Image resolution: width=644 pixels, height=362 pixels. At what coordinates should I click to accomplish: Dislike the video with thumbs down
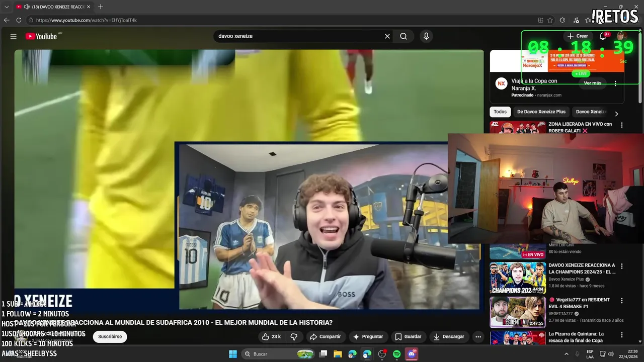pos(294,336)
